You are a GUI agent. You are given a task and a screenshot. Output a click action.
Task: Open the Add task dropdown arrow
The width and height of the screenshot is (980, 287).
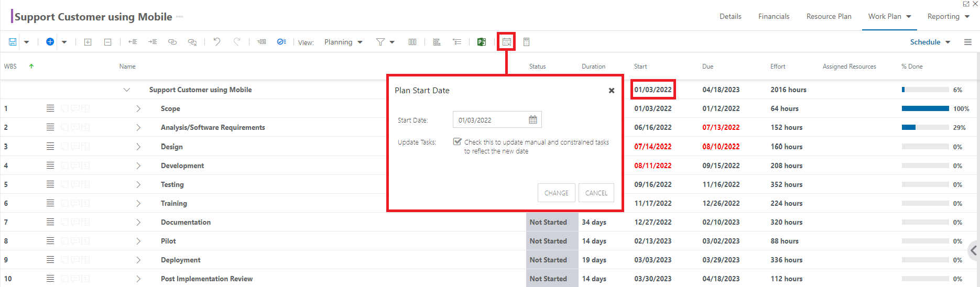pos(64,42)
